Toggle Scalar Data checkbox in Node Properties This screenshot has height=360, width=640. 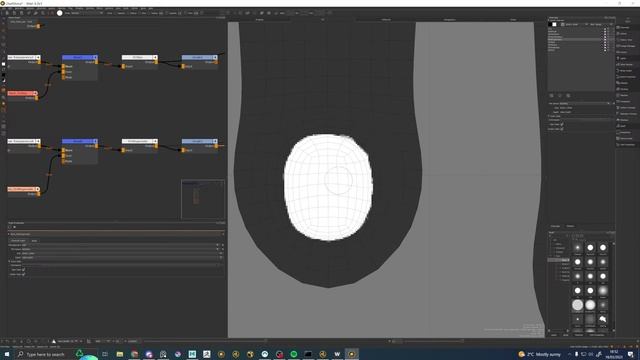[23, 274]
